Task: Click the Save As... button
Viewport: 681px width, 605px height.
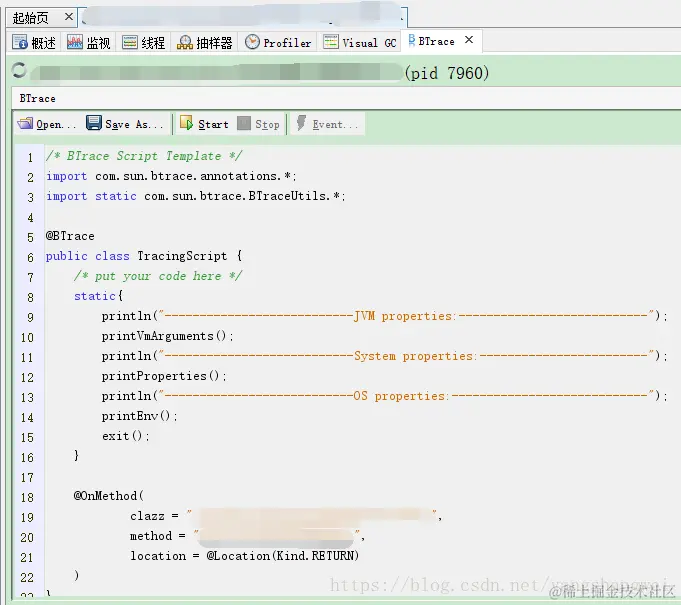Action: [125, 124]
